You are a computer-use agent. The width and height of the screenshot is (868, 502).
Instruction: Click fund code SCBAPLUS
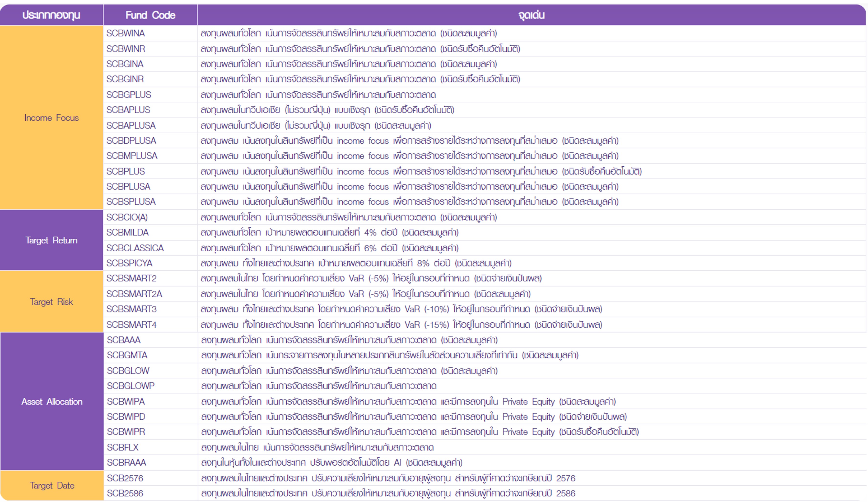click(x=128, y=110)
